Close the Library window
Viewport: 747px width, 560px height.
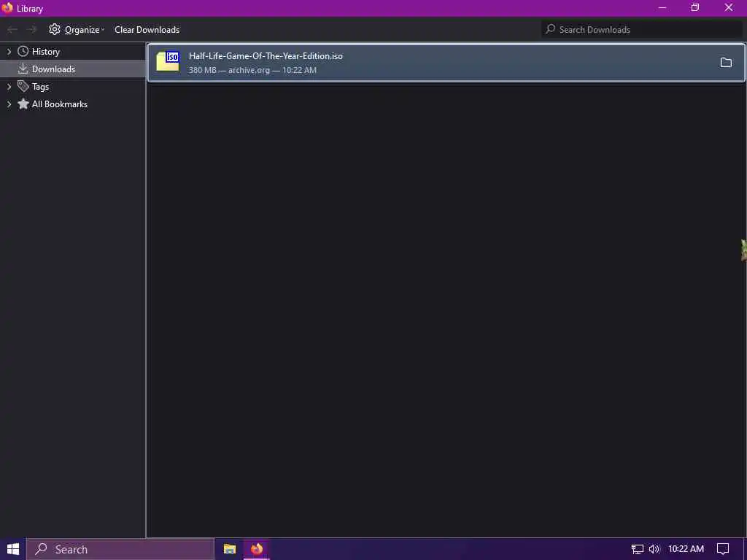pyautogui.click(x=729, y=7)
